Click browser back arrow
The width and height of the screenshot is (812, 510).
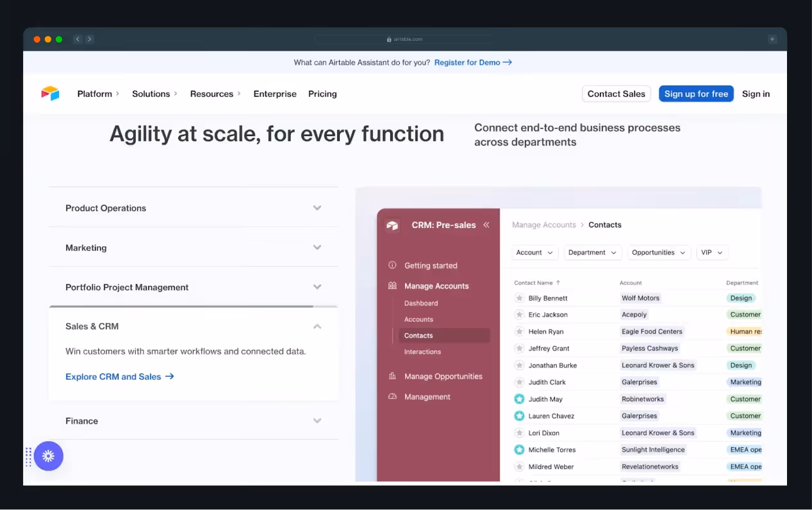pyautogui.click(x=78, y=39)
